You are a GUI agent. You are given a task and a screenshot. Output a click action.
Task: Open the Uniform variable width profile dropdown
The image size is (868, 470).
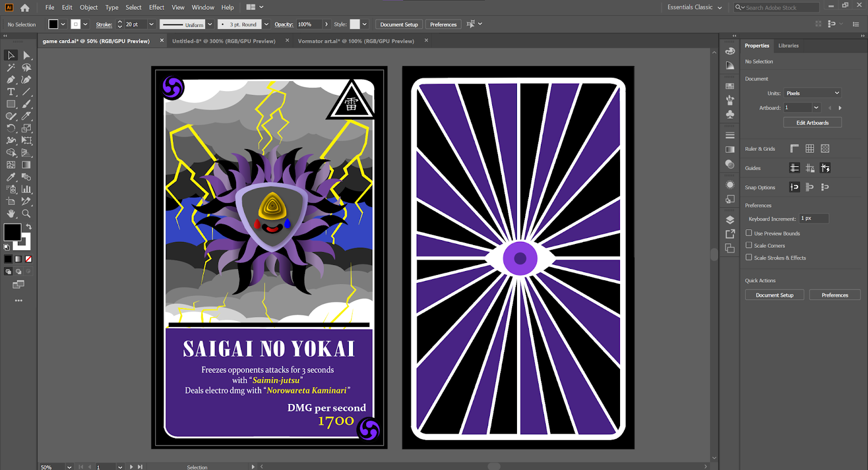(x=210, y=24)
